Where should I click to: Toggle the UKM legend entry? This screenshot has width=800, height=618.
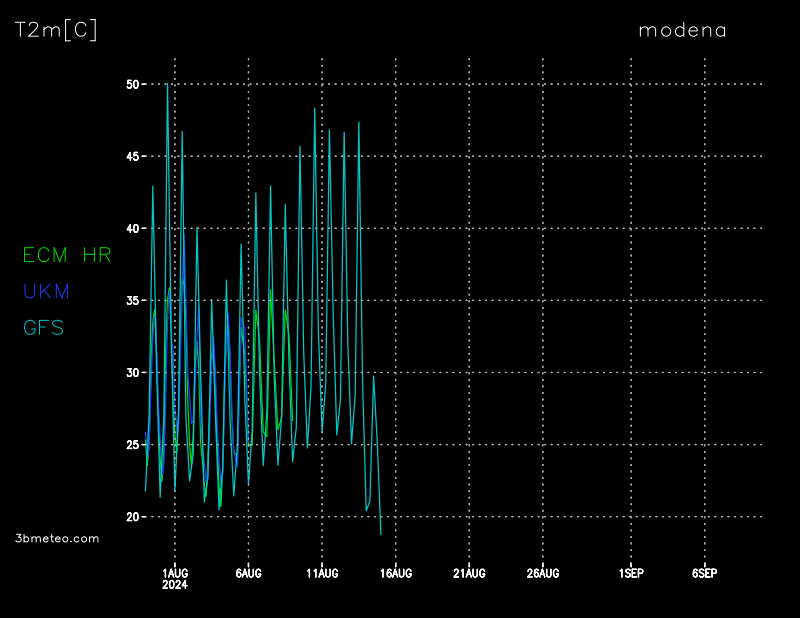tap(46, 291)
